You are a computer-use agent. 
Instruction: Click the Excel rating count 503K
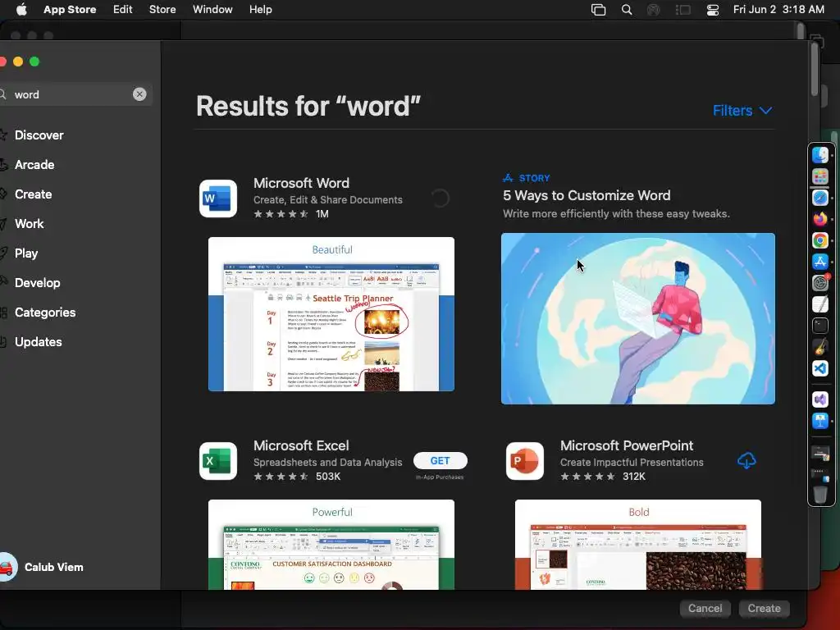point(328,477)
